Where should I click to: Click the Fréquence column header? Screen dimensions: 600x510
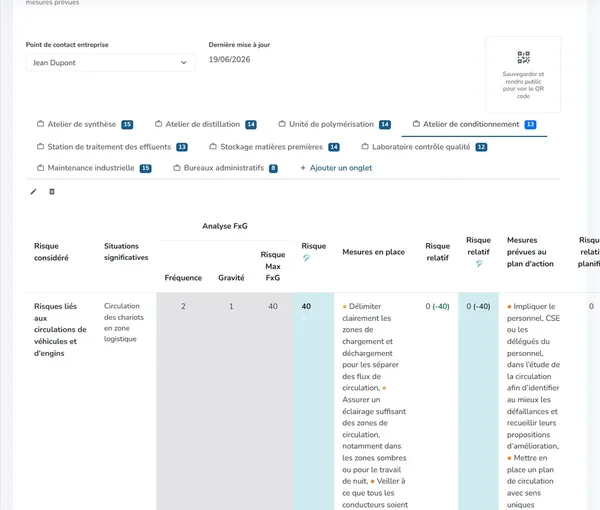coord(183,278)
